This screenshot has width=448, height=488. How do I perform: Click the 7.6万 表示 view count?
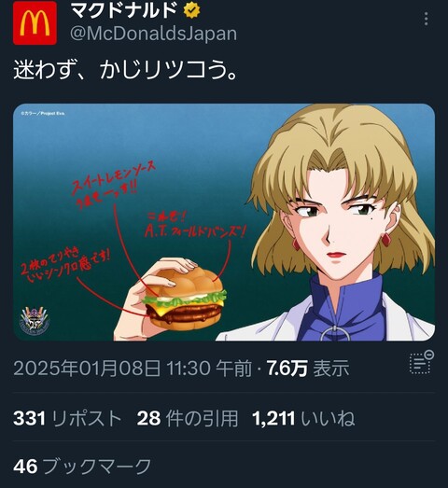[308, 369]
